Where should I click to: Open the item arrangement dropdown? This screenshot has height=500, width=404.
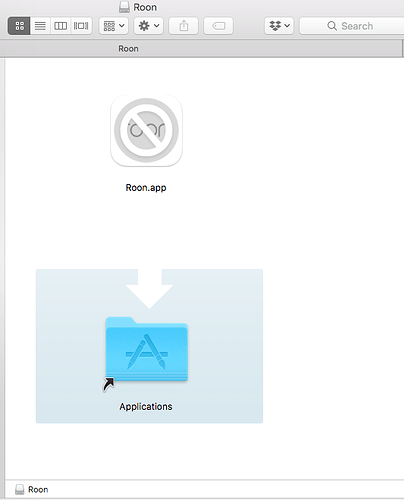point(114,26)
